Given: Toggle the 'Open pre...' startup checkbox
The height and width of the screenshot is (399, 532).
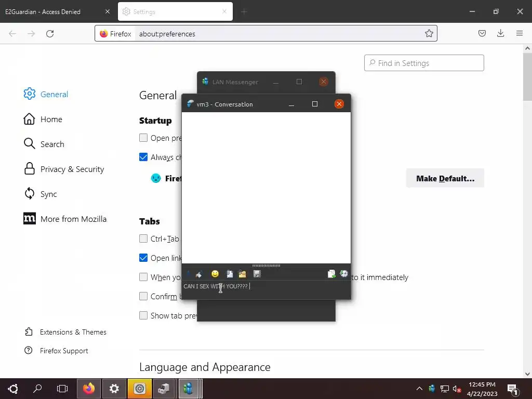Looking at the screenshot, I should click(143, 138).
